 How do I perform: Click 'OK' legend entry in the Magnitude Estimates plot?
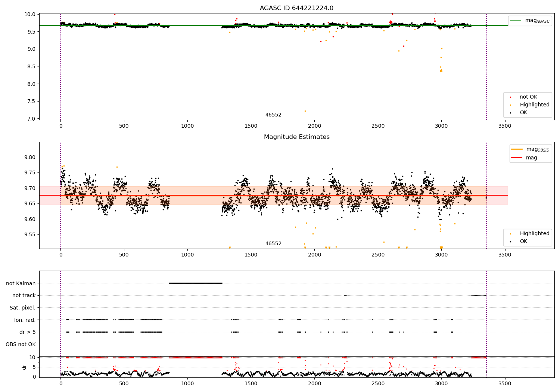pos(523,242)
